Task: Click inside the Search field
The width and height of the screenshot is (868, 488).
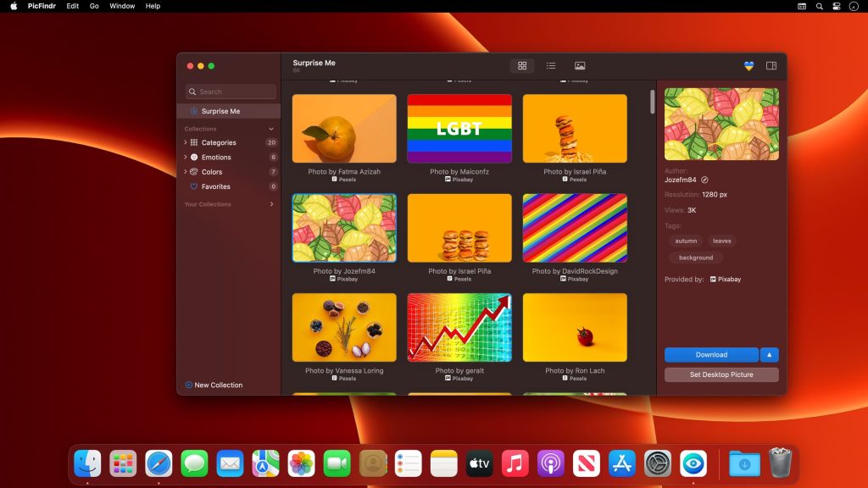Action: click(230, 91)
